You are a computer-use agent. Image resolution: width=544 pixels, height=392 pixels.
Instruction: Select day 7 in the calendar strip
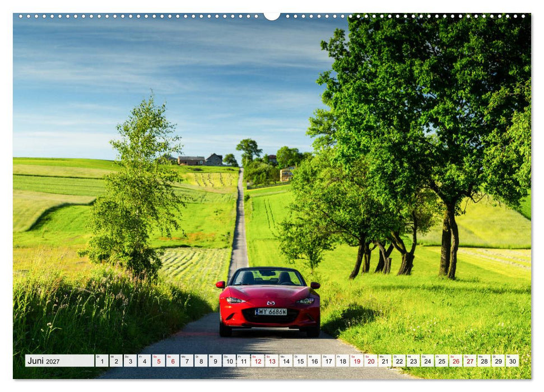(187, 361)
